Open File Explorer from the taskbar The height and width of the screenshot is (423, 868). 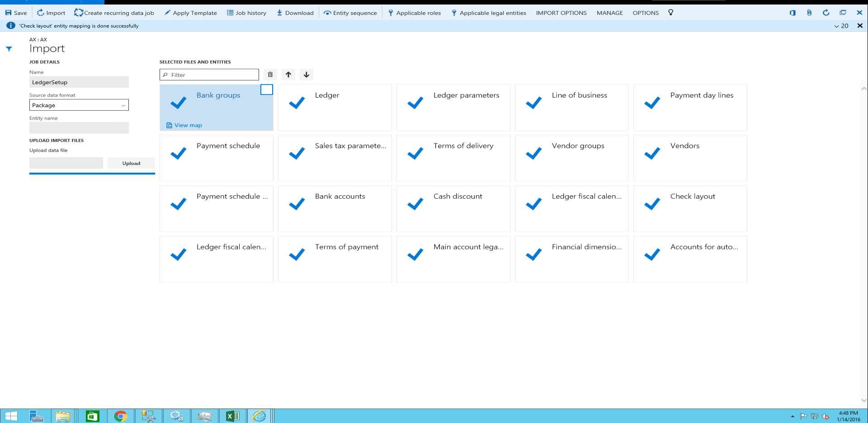[63, 416]
